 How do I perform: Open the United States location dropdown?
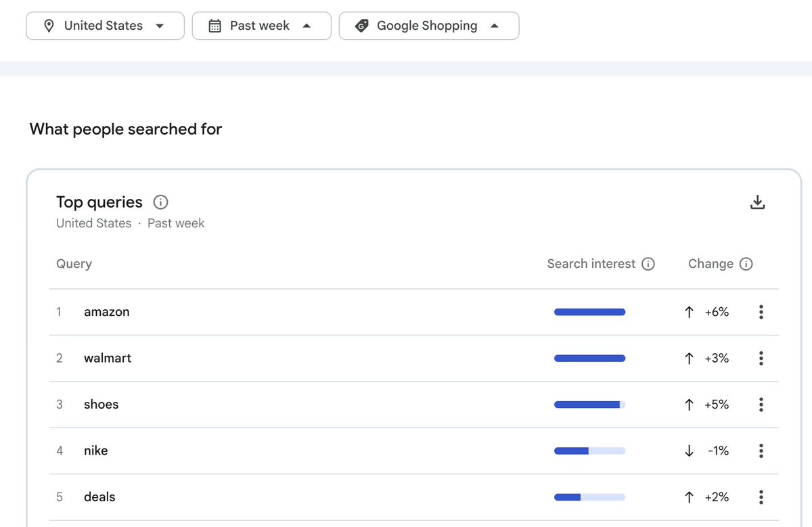tap(105, 26)
